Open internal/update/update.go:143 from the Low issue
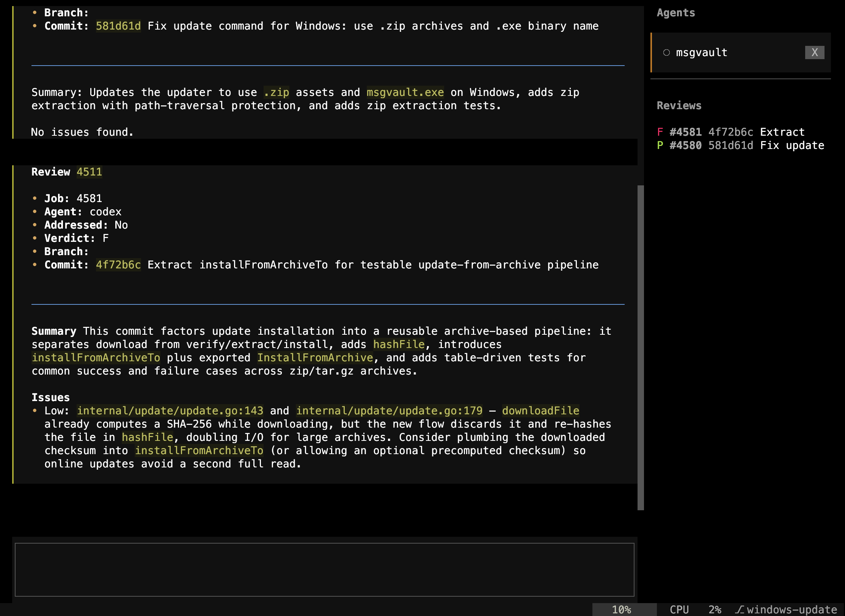This screenshot has height=616, width=845. tap(170, 411)
